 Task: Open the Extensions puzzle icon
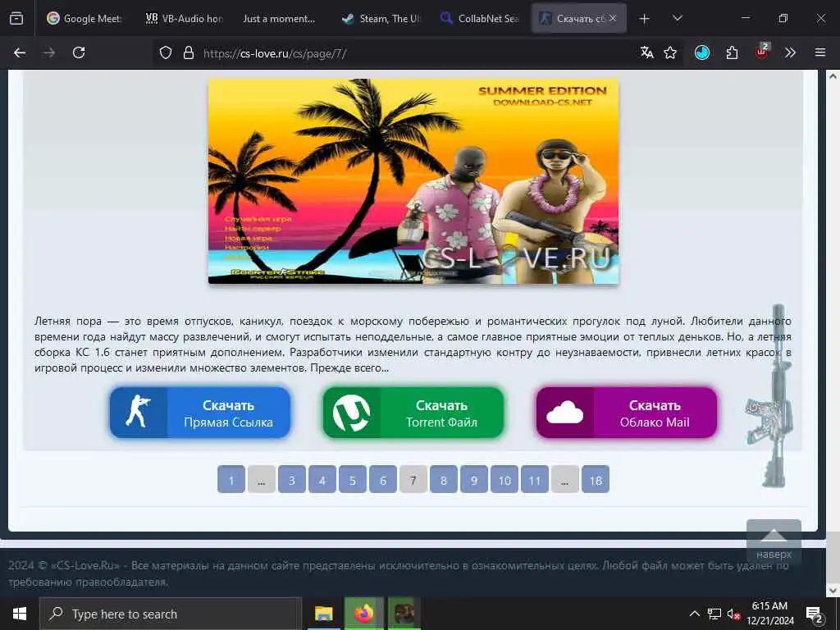tap(732, 52)
